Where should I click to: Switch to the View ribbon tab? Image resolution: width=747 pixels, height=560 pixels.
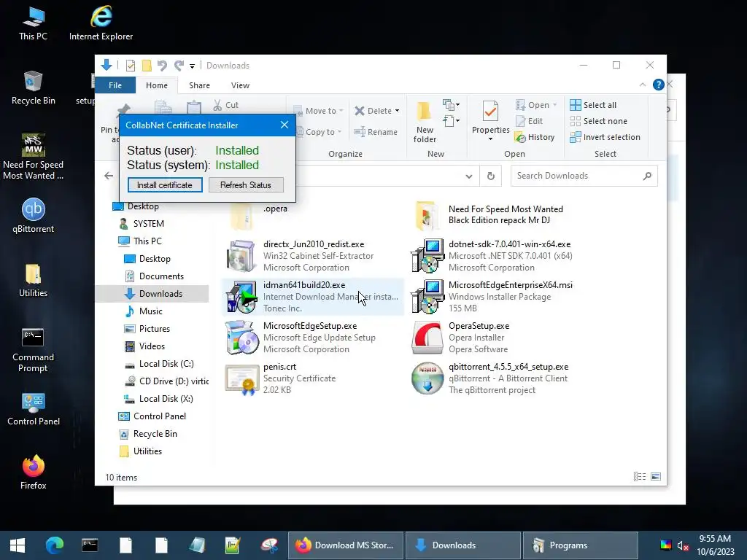pos(240,85)
